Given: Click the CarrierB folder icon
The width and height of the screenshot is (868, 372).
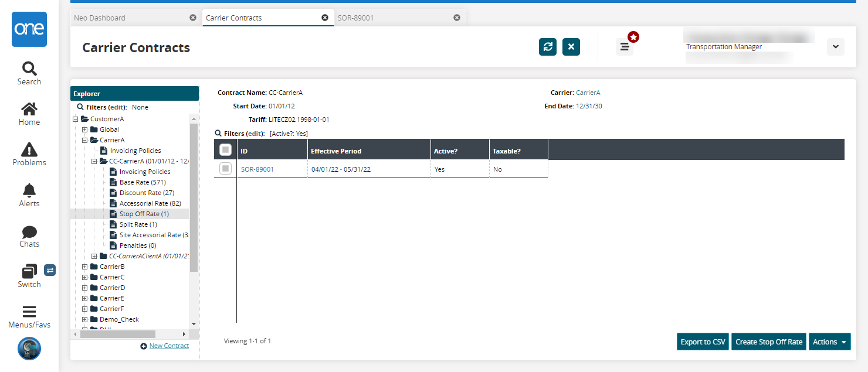Looking at the screenshot, I should tap(94, 267).
